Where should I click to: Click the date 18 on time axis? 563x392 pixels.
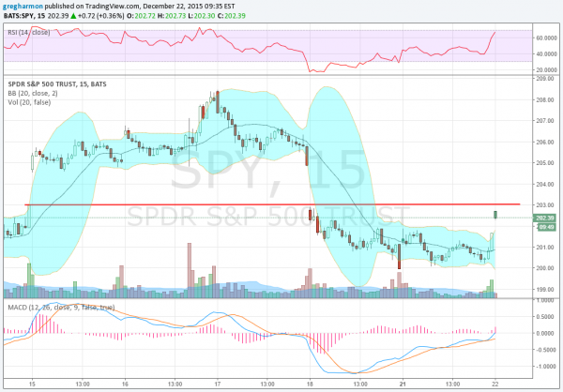[310, 384]
